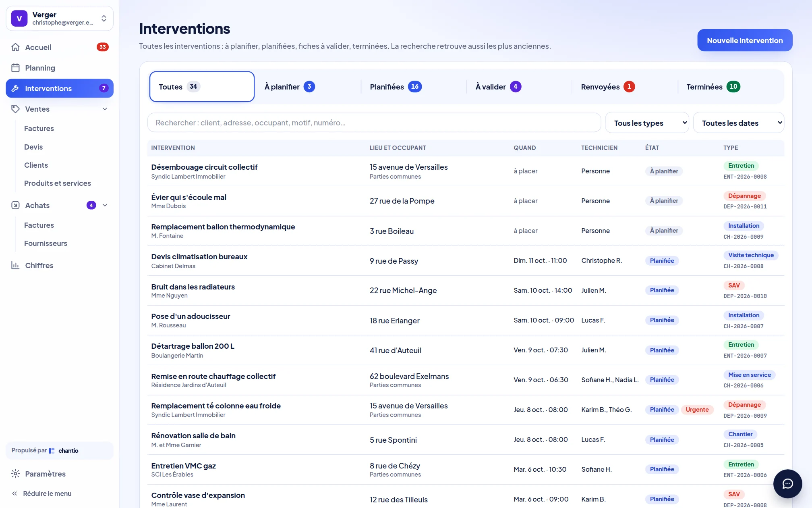Click the Visite technique type badge
812x508 pixels.
pyautogui.click(x=751, y=255)
